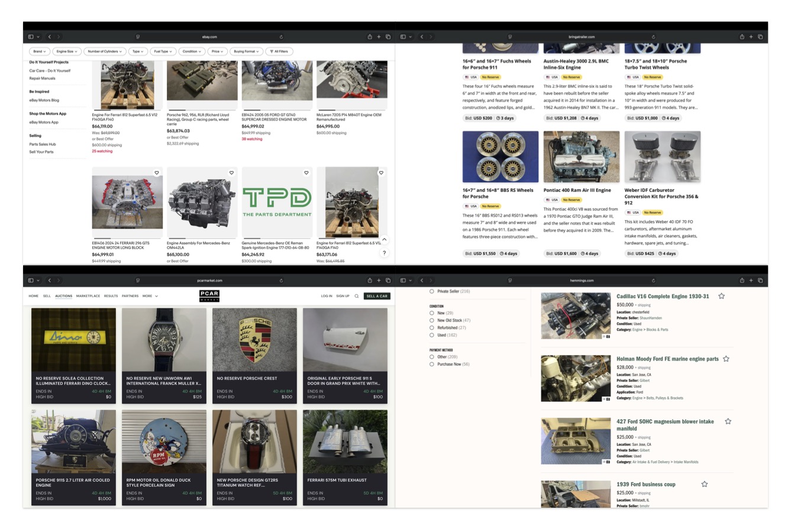This screenshot has width=791, height=532.
Task: Go back in the bringatrailer window
Action: pos(422,37)
